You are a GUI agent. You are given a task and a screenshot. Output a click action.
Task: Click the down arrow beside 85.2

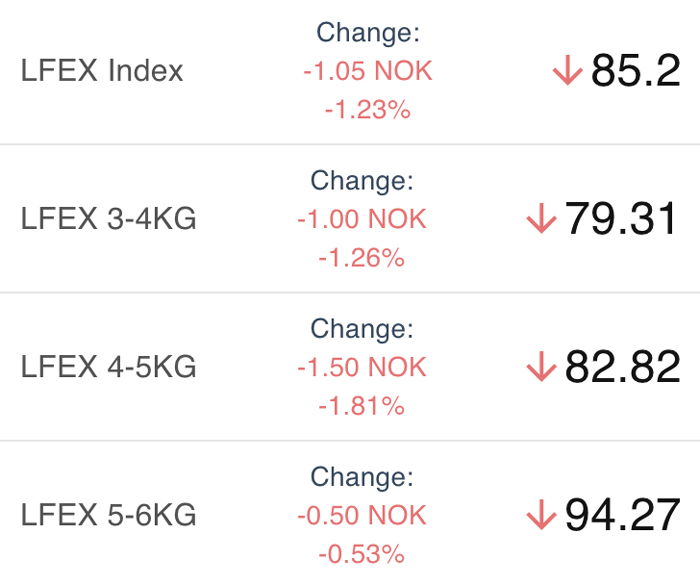(x=567, y=71)
